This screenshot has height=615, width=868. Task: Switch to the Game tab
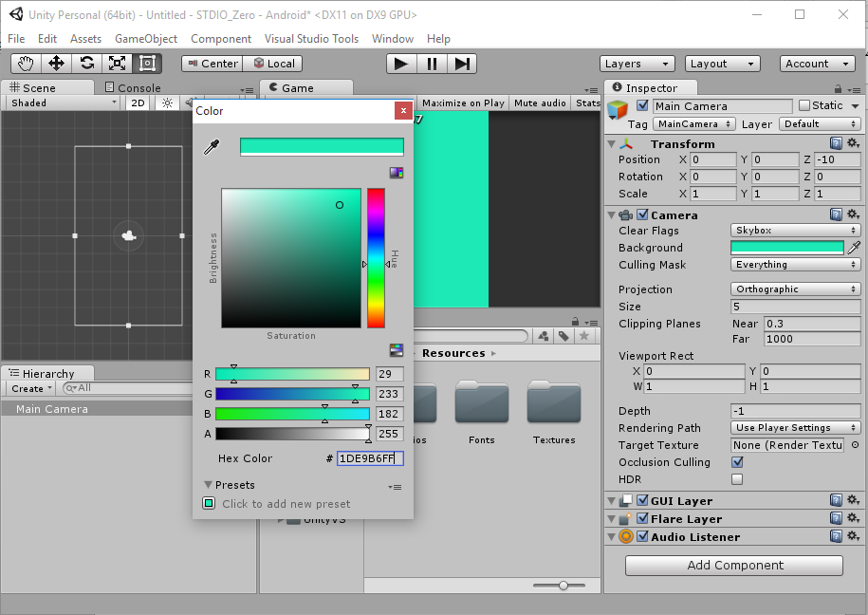pyautogui.click(x=307, y=87)
